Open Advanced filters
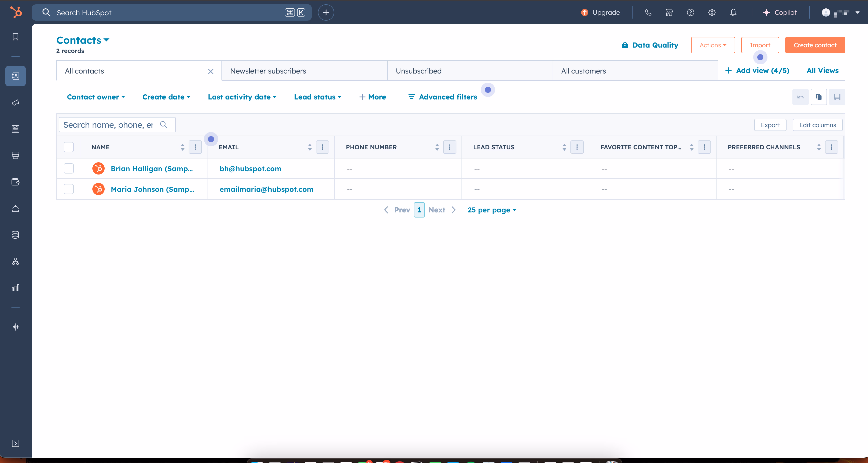This screenshot has width=868, height=463. click(443, 97)
